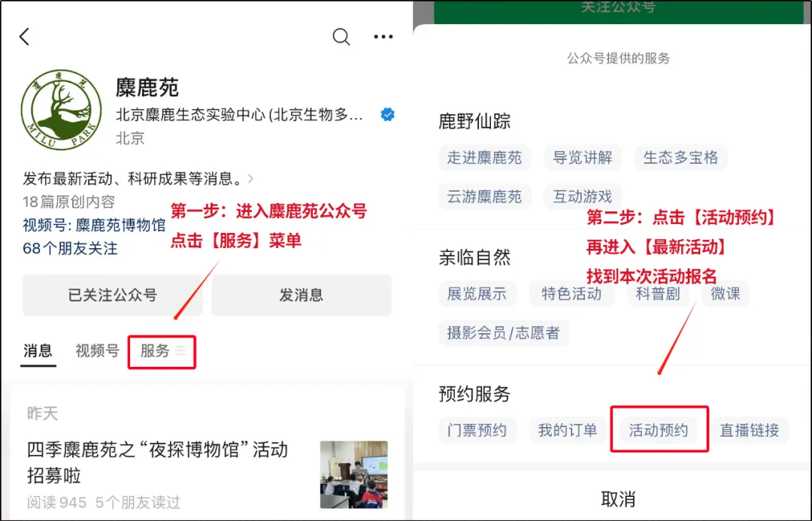This screenshot has height=521, width=812.
Task: Open 我的订单 in reservation services
Action: click(x=567, y=430)
